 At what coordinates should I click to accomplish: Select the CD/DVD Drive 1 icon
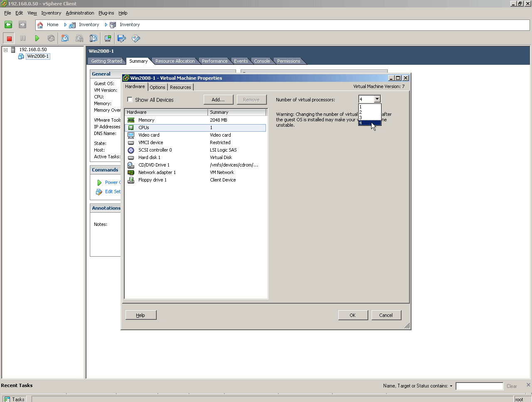pos(131,165)
